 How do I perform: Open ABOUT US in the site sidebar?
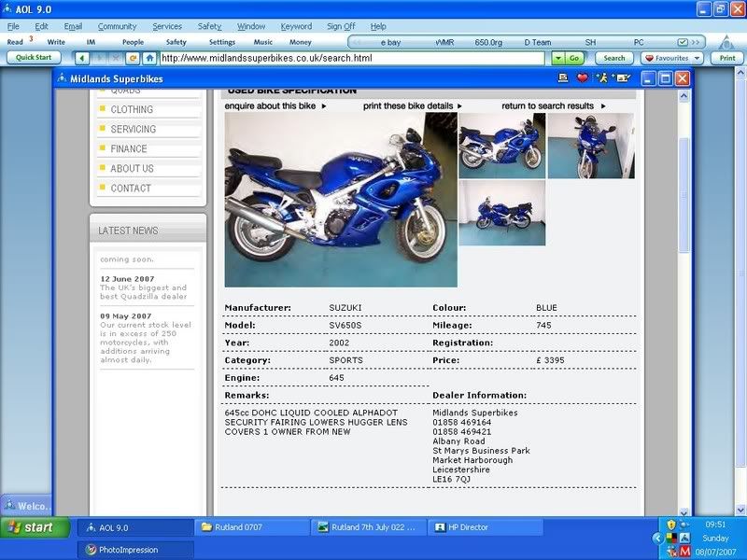point(132,169)
